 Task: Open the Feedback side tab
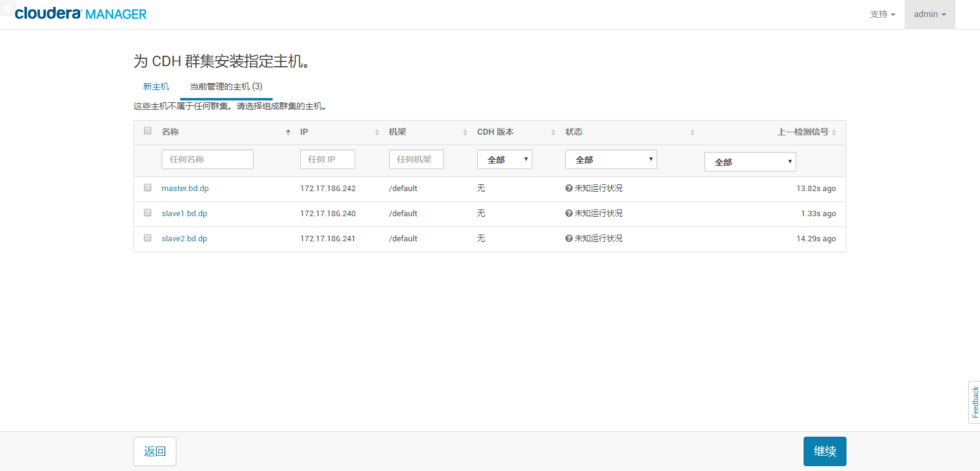(974, 402)
